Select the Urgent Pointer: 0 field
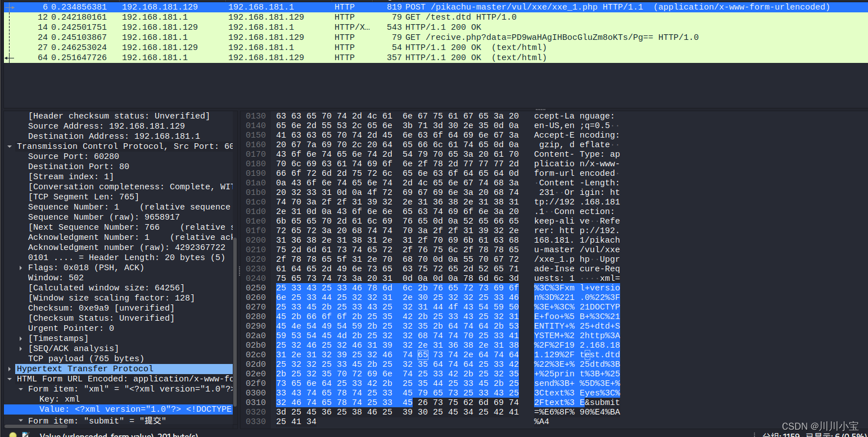The image size is (868, 437). 71,328
